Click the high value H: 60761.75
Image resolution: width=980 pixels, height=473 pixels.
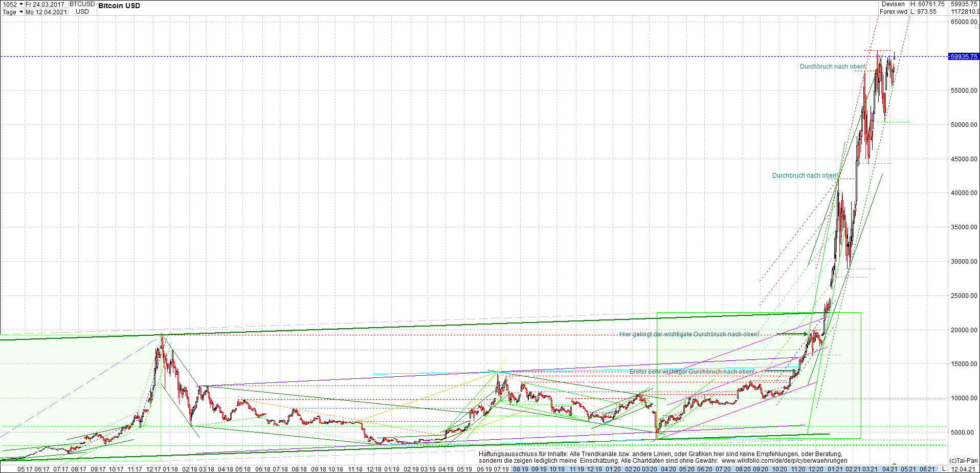tap(927, 4)
